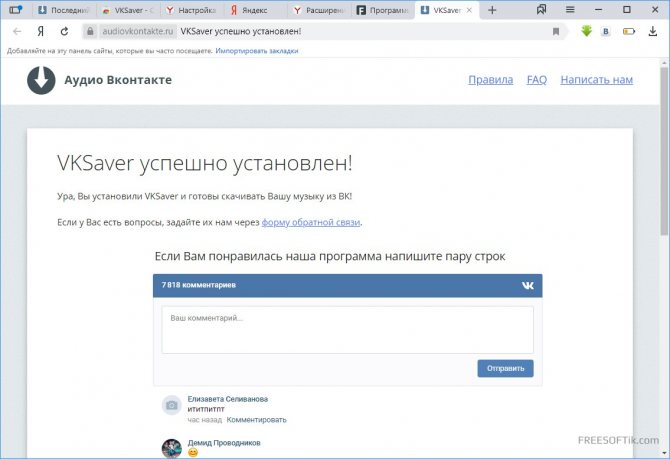Switch to the VKSaver Chrome store tab

[x=128, y=10]
